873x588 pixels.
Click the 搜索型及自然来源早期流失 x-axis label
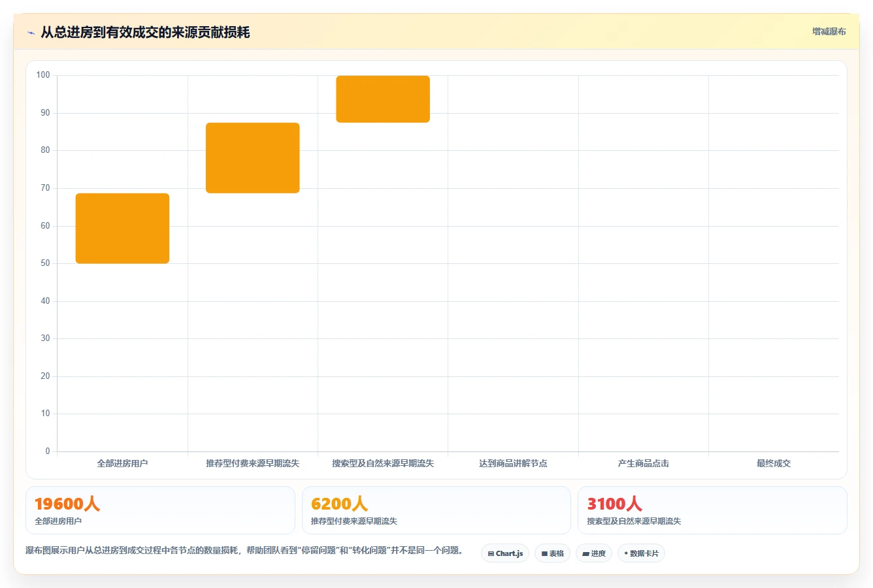tap(383, 463)
